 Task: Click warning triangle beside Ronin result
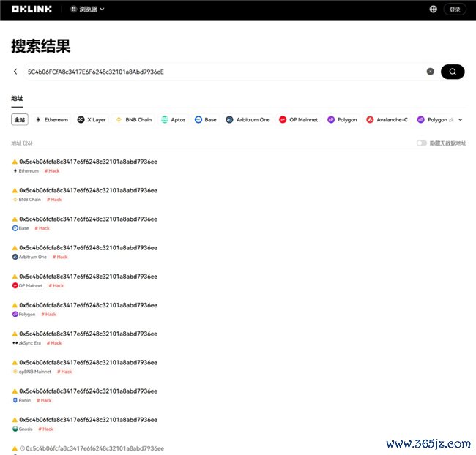15,391
